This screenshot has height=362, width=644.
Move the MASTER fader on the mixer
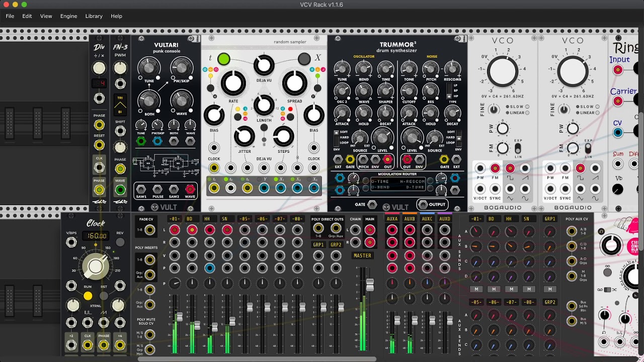370,285
